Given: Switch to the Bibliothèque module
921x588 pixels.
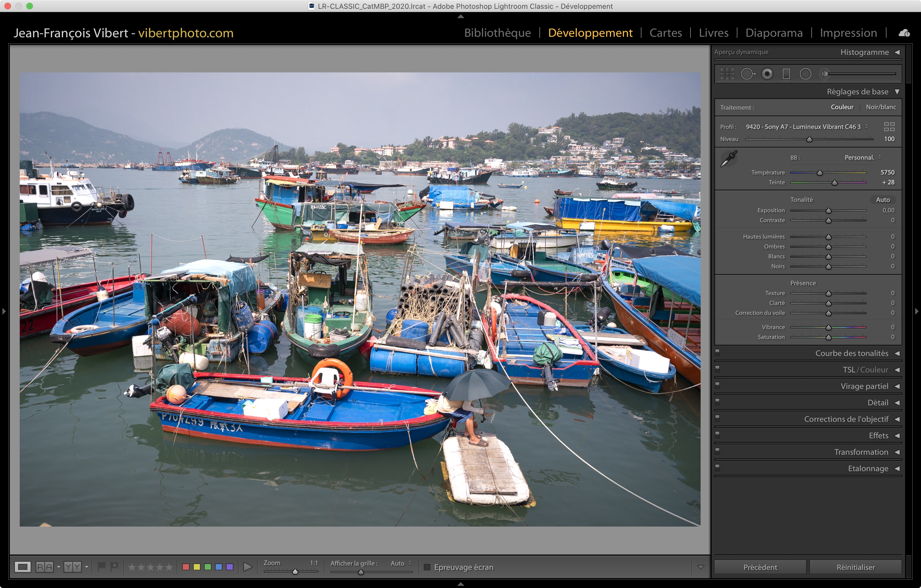Looking at the screenshot, I should click(497, 33).
